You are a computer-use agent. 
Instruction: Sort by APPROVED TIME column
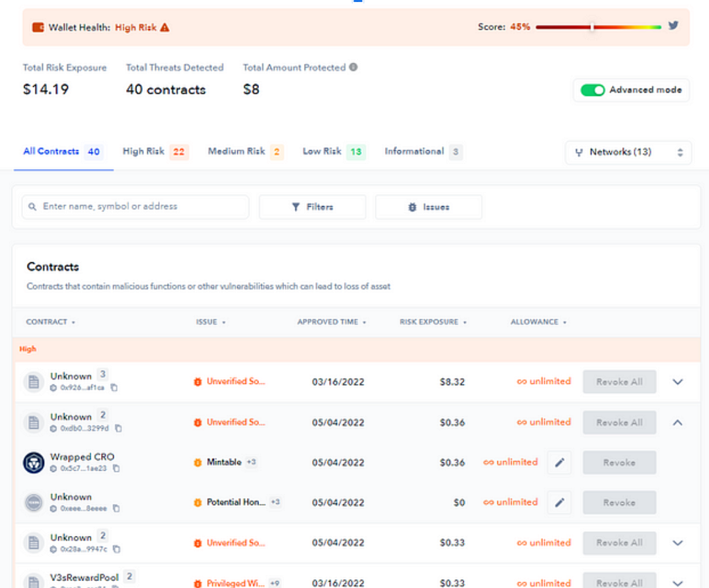click(332, 322)
